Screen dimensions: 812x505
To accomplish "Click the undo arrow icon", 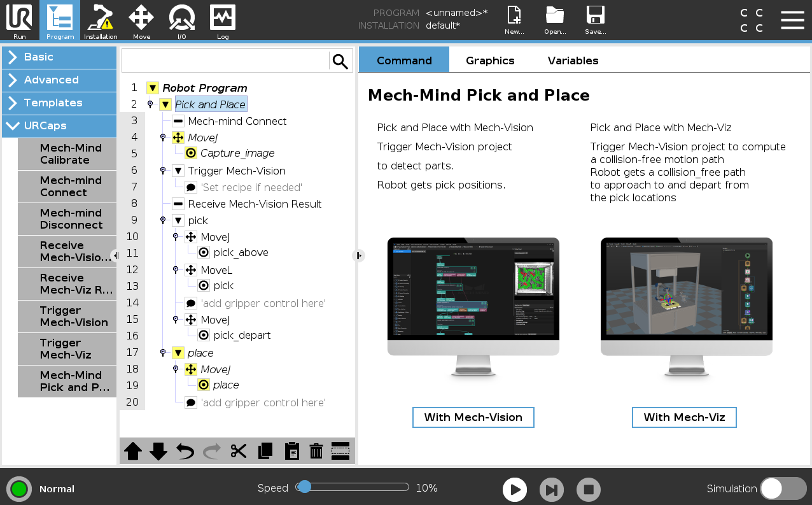I will pyautogui.click(x=185, y=451).
